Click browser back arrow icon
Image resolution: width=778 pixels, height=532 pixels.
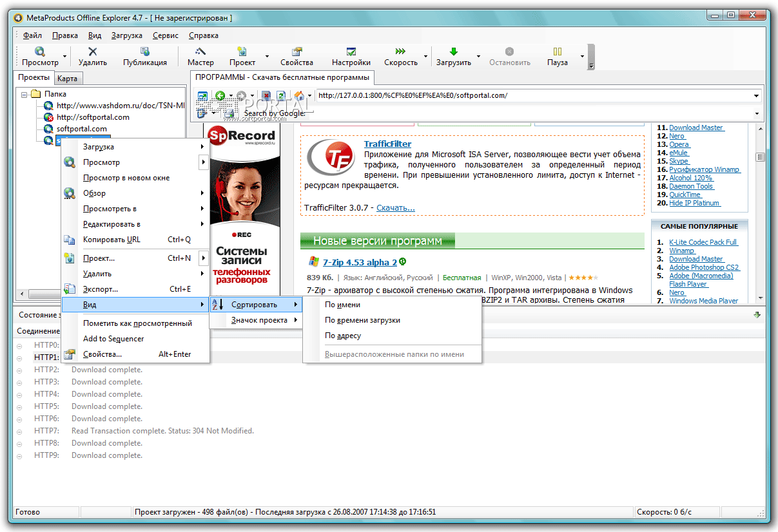pos(220,96)
